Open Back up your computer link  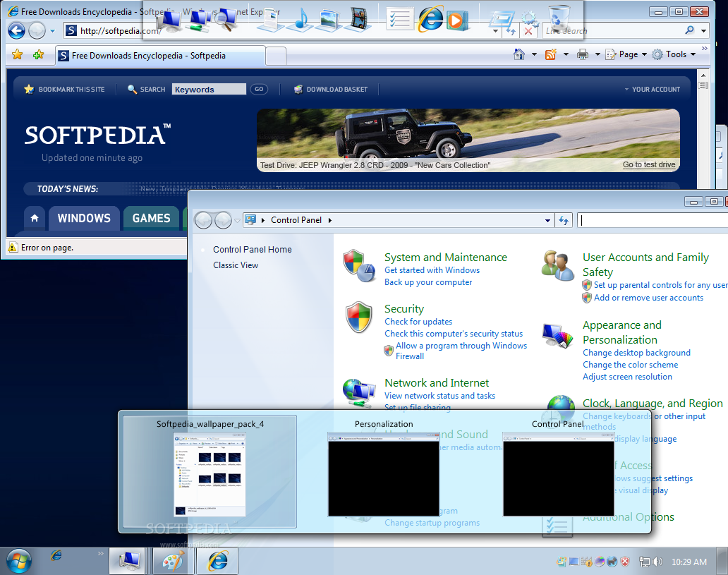(x=428, y=282)
